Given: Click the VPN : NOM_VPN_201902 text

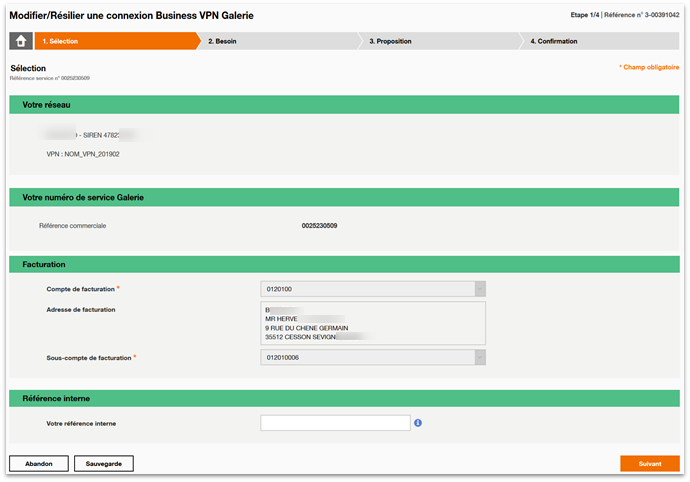Looking at the screenshot, I should click(x=83, y=154).
